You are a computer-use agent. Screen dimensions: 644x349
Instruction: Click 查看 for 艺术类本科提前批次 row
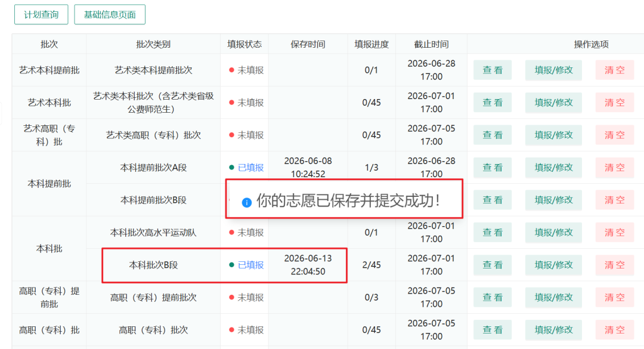493,70
